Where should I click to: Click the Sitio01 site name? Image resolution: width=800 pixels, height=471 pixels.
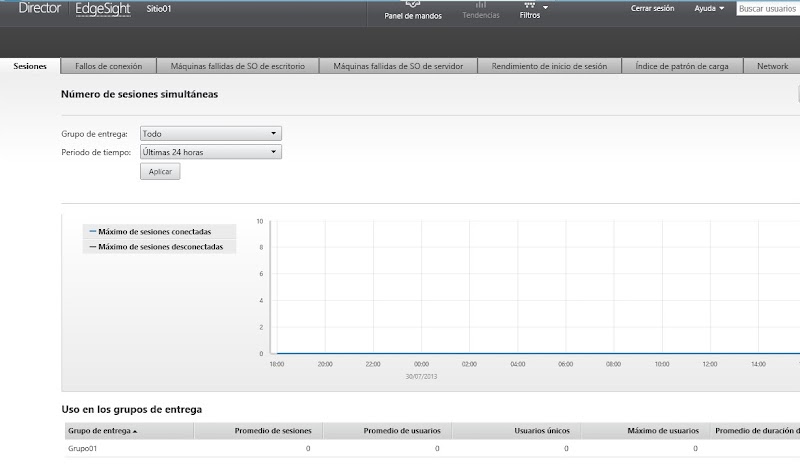coord(159,9)
